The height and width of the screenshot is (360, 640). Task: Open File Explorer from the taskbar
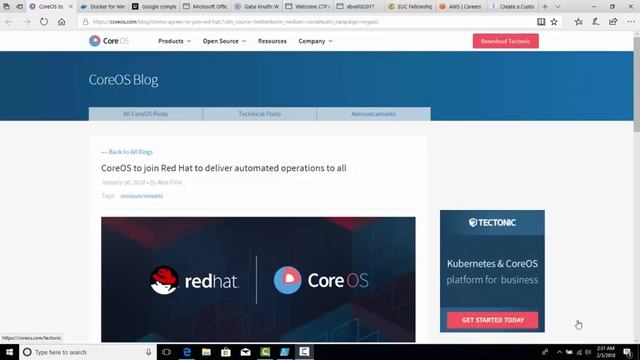pos(206,352)
